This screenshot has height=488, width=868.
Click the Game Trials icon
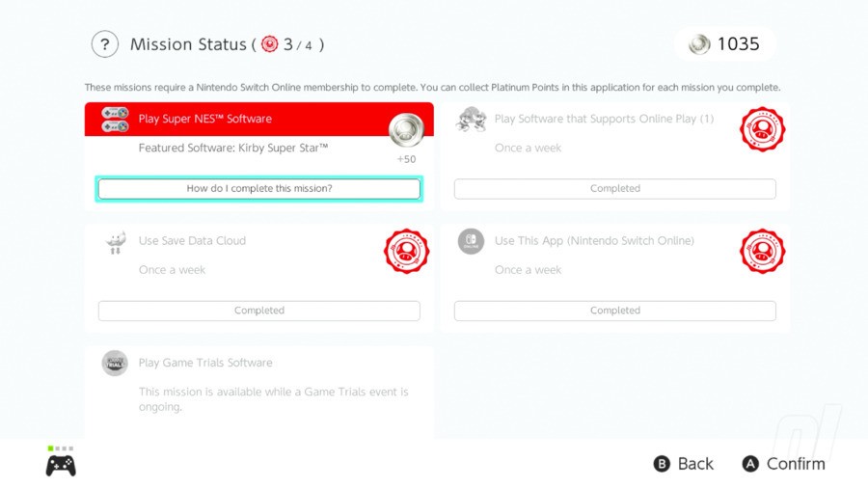(x=116, y=364)
